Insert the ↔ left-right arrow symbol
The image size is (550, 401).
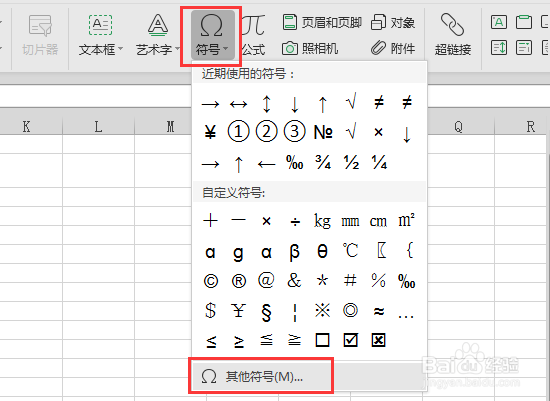239,104
